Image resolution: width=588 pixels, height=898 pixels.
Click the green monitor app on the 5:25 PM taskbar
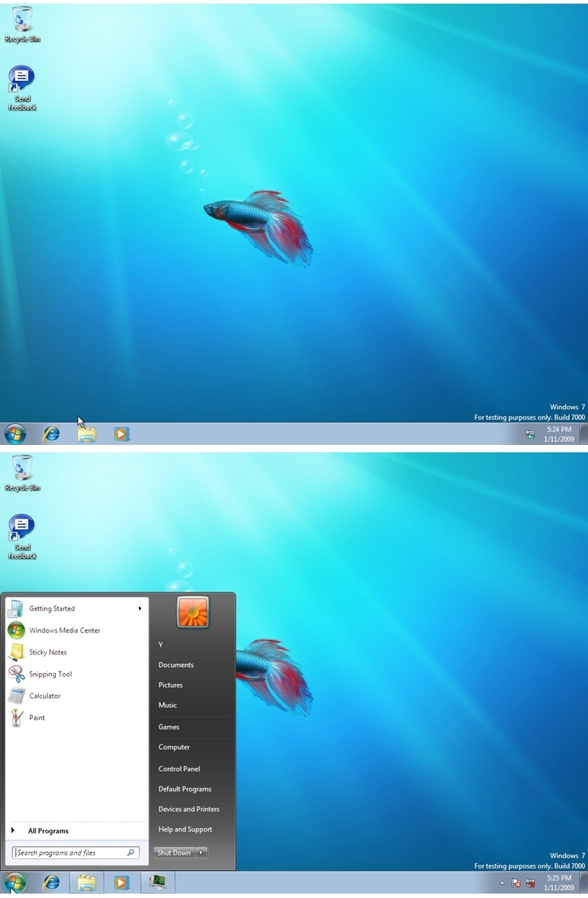[x=158, y=883]
